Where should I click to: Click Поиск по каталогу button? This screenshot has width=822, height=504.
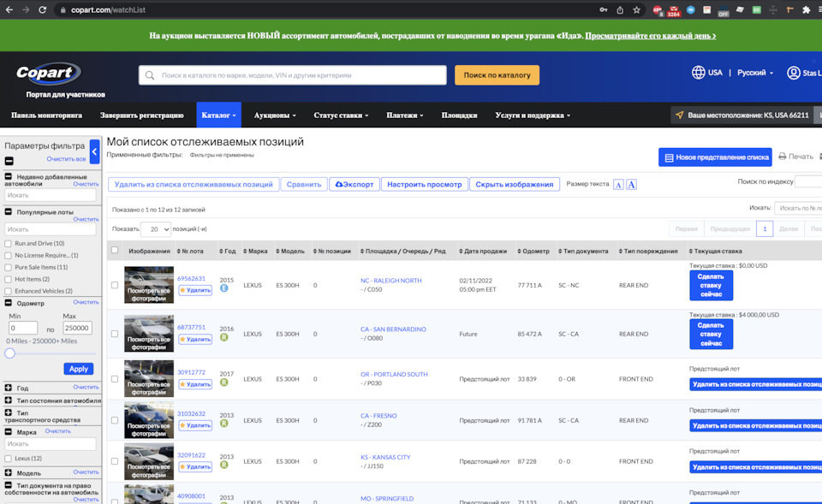click(497, 75)
